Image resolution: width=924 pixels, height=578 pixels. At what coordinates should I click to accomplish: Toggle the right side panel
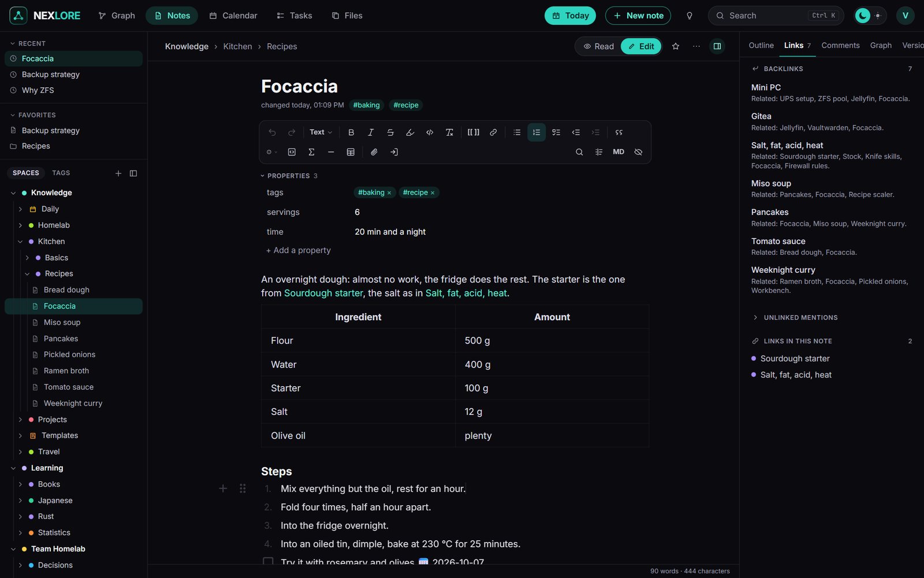point(717,46)
